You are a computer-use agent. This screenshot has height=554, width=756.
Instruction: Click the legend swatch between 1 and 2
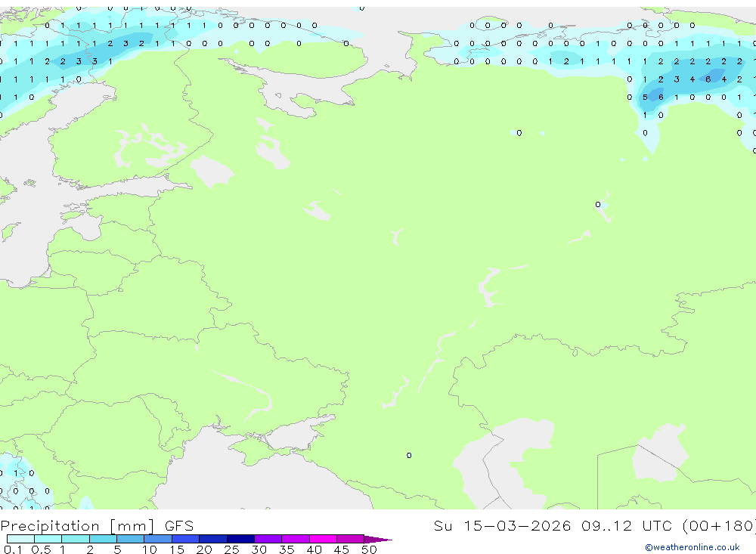[76, 539]
